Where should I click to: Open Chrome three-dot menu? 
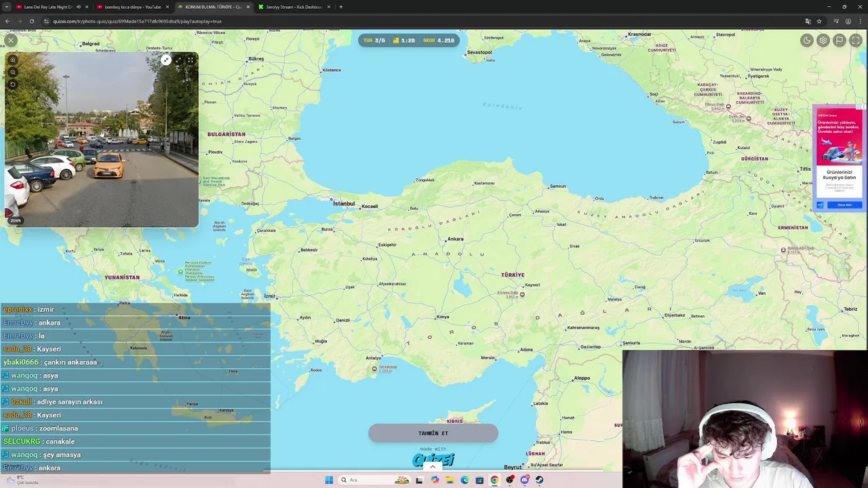(x=860, y=21)
